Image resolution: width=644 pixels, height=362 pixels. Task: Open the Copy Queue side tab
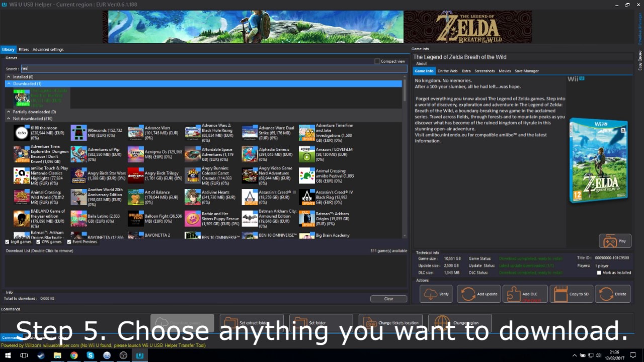pyautogui.click(x=640, y=60)
